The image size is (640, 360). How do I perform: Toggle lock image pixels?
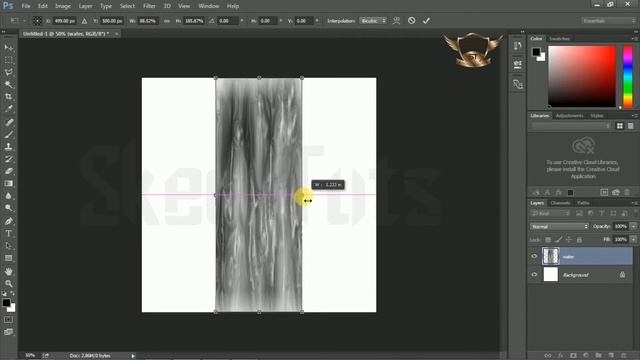point(558,240)
